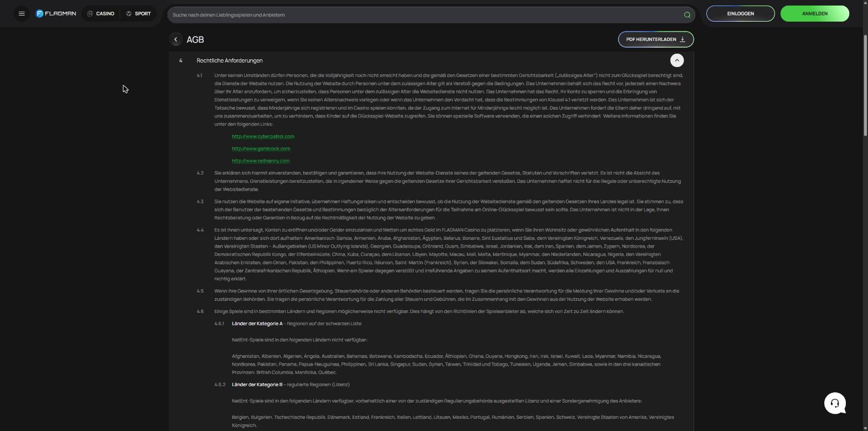Click the Einloggen button
The width and height of the screenshot is (868, 431).
[740, 14]
